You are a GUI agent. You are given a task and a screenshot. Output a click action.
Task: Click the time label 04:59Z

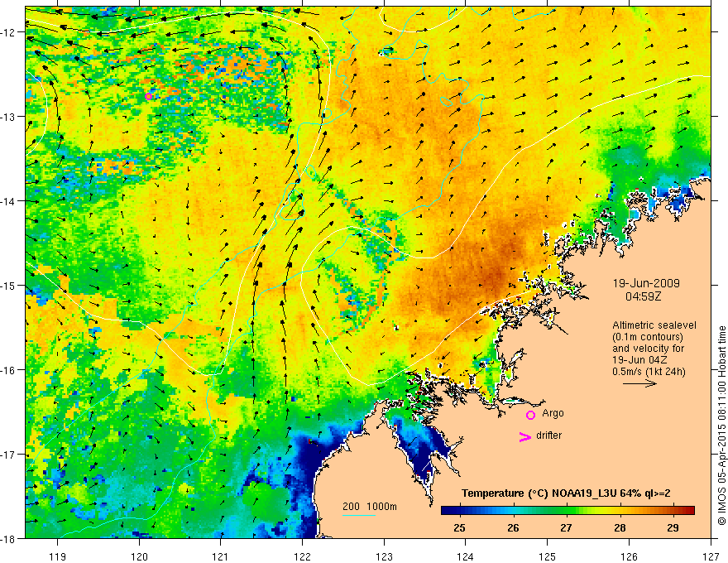[x=643, y=296]
